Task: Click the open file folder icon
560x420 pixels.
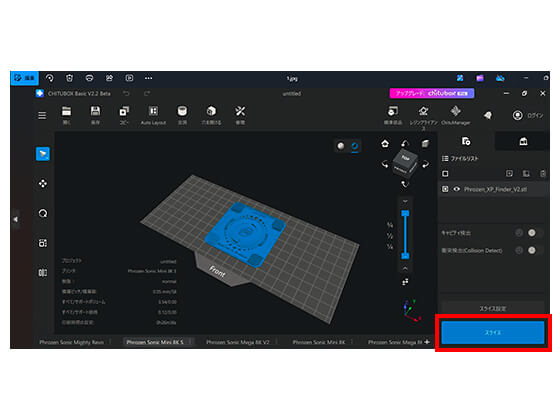Action: (66, 111)
